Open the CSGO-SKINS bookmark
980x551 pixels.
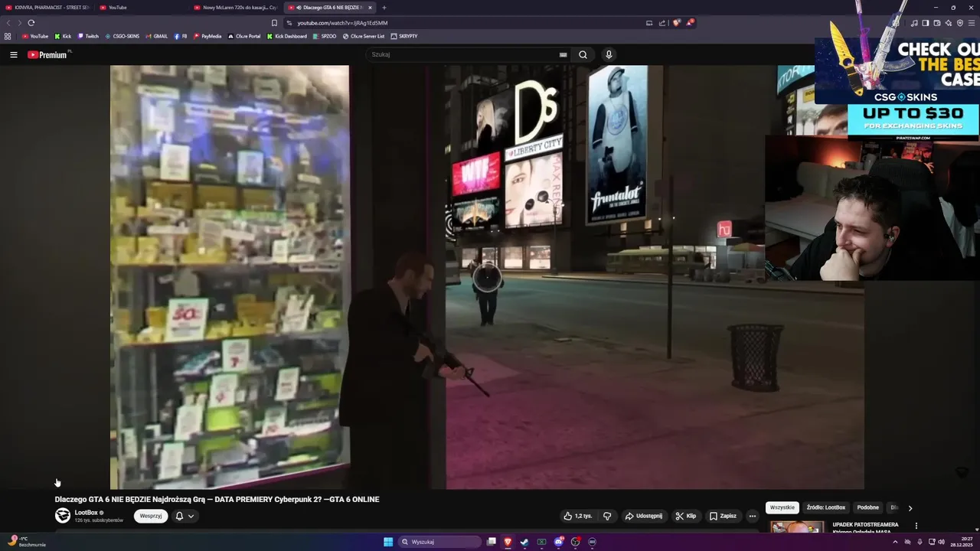pos(122,36)
